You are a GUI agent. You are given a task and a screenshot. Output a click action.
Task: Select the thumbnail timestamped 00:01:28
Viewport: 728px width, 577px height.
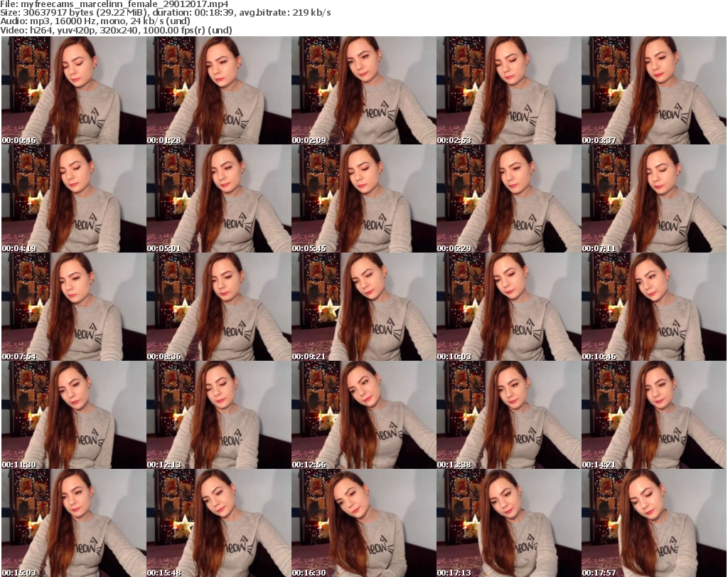point(219,90)
